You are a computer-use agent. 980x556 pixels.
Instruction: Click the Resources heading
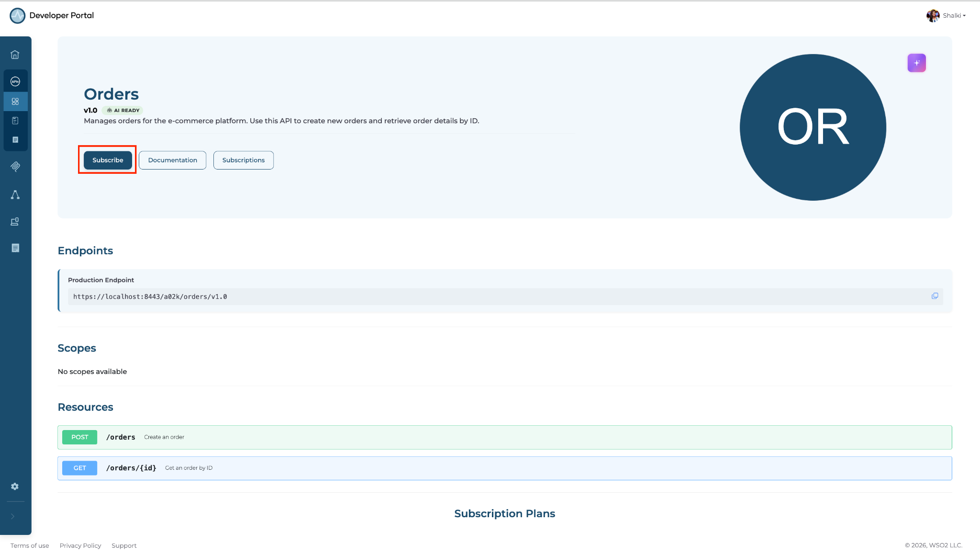point(86,407)
